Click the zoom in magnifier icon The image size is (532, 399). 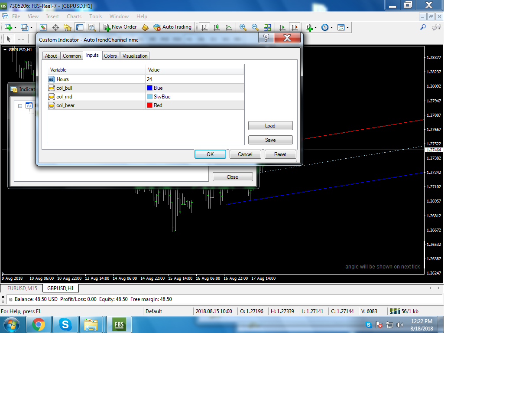click(243, 27)
